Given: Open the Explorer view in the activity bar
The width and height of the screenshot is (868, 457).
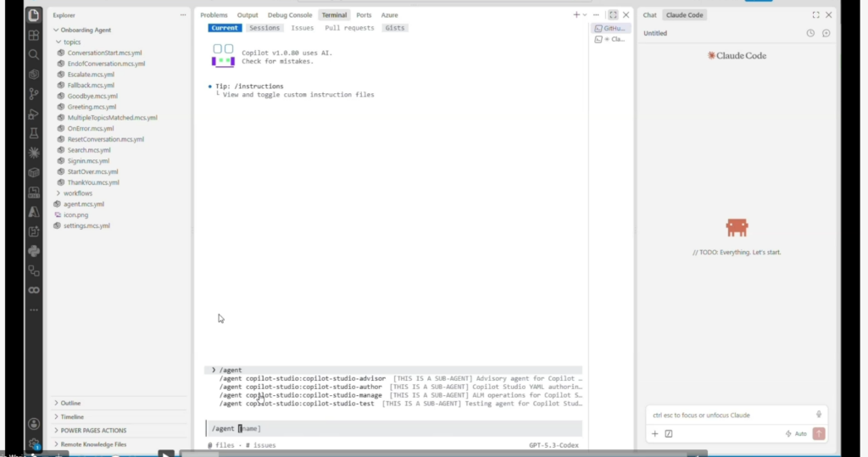Looking at the screenshot, I should coord(34,15).
